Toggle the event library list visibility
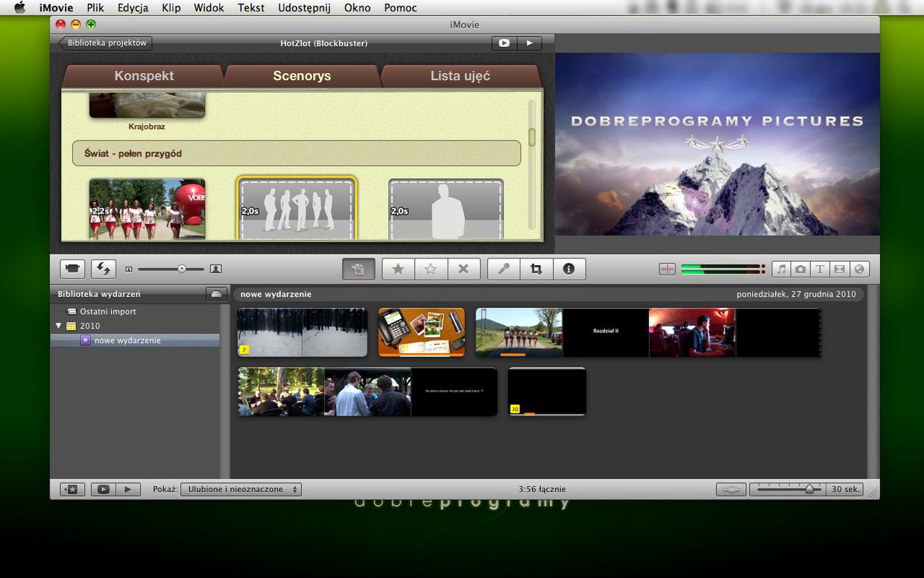The width and height of the screenshot is (924, 578). point(71,489)
